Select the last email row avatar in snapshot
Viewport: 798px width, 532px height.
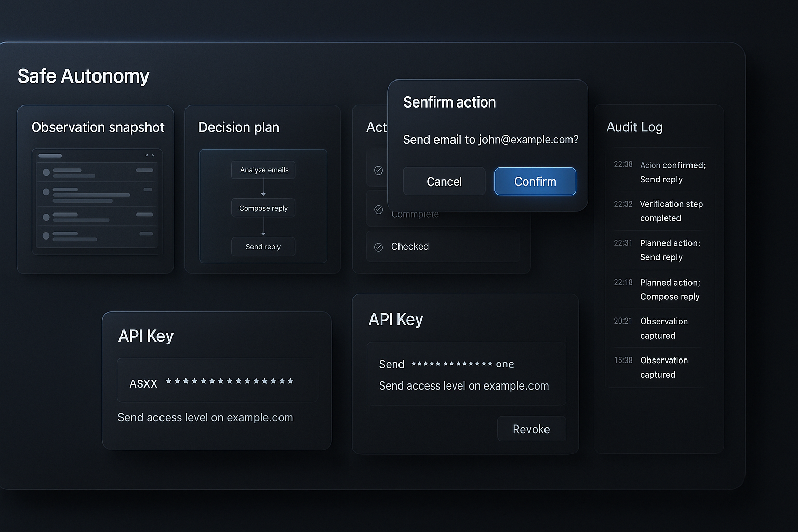(46, 236)
